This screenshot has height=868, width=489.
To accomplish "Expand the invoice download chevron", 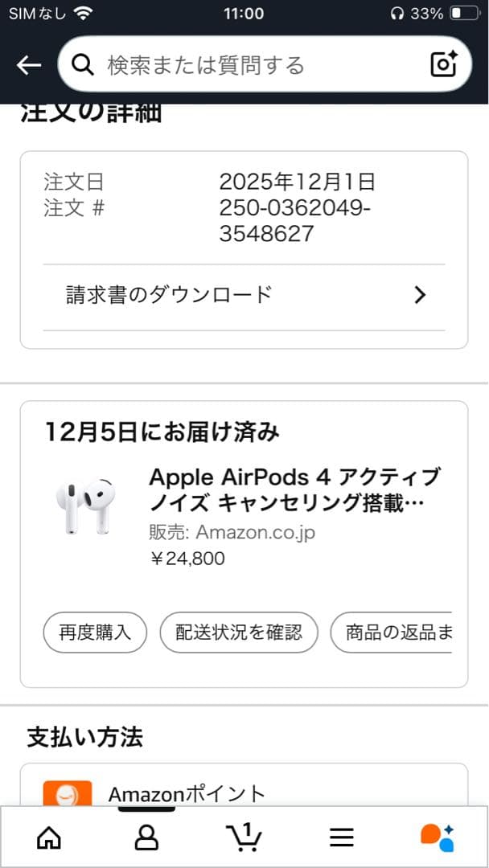I will pos(419,295).
